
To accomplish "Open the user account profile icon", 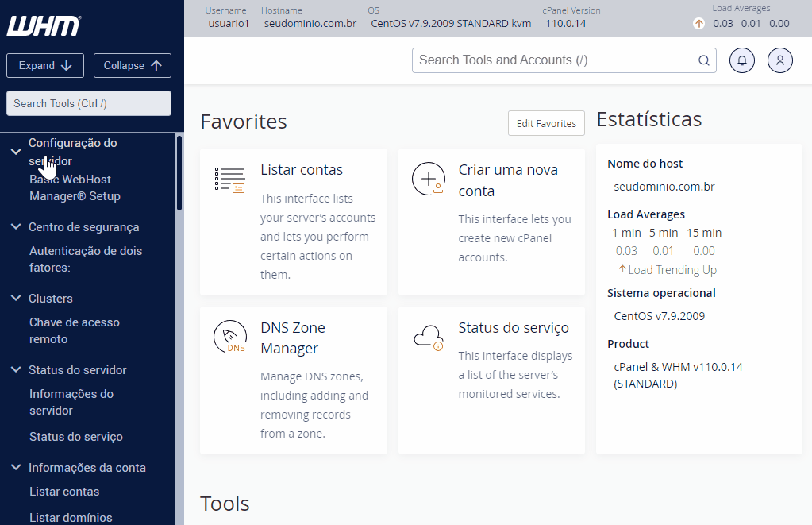I will click(780, 60).
